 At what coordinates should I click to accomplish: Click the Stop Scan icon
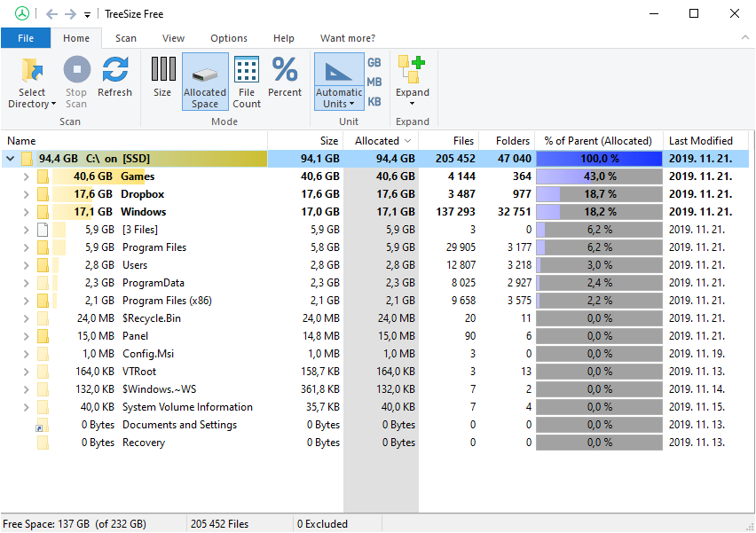coord(76,69)
